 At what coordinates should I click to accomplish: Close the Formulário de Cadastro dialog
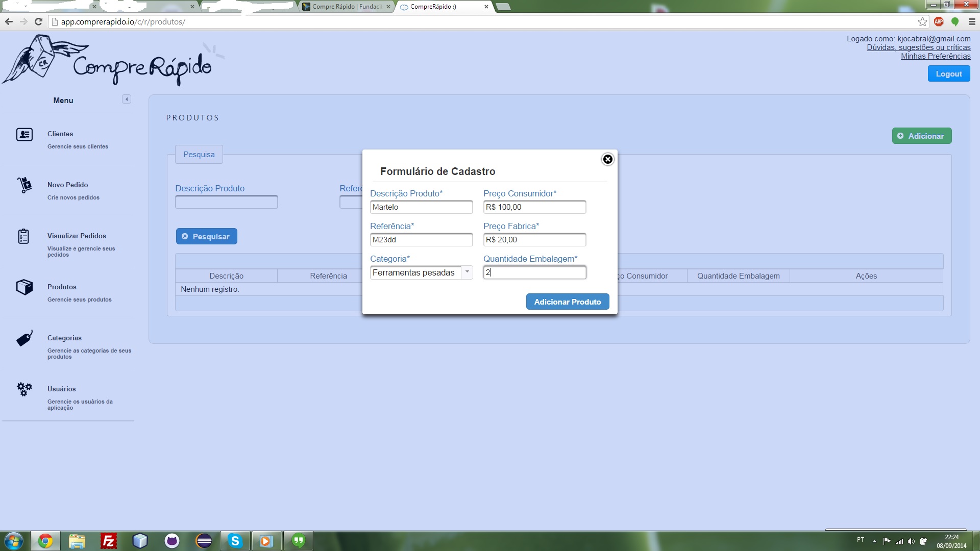point(607,159)
